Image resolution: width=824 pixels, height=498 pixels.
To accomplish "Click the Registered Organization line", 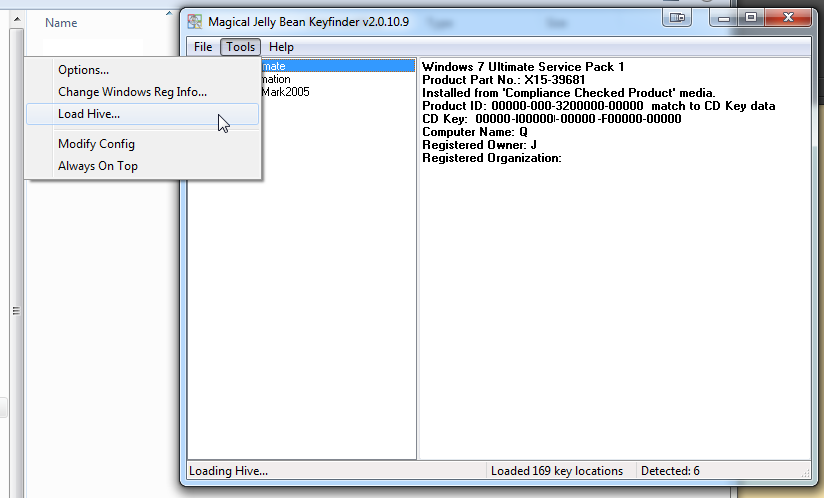I will (492, 158).
